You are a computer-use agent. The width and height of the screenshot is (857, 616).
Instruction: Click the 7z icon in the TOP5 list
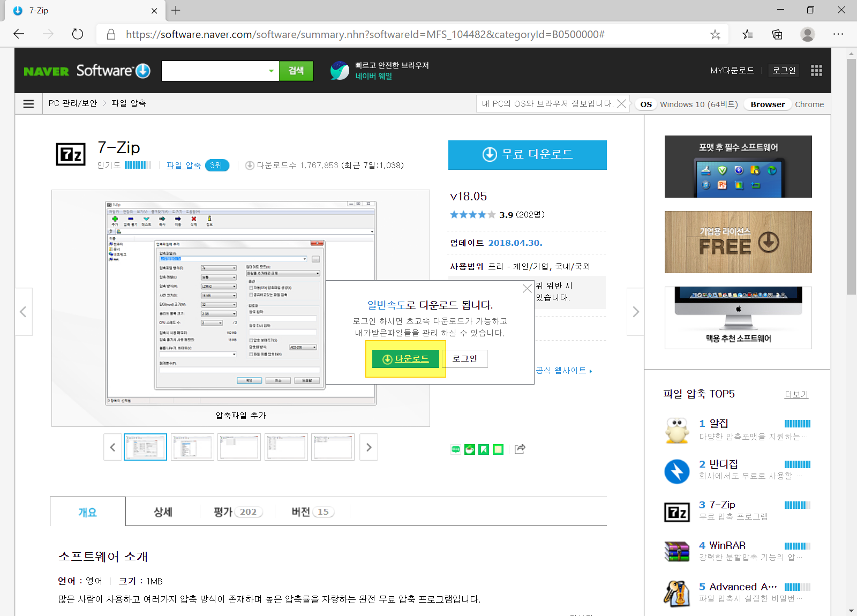pos(677,513)
